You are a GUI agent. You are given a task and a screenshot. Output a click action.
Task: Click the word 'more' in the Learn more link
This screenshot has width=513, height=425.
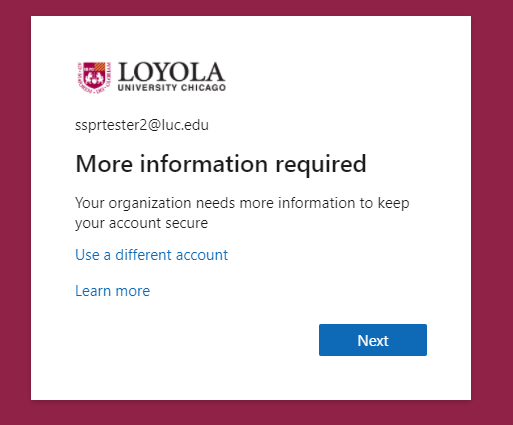pyautogui.click(x=133, y=291)
